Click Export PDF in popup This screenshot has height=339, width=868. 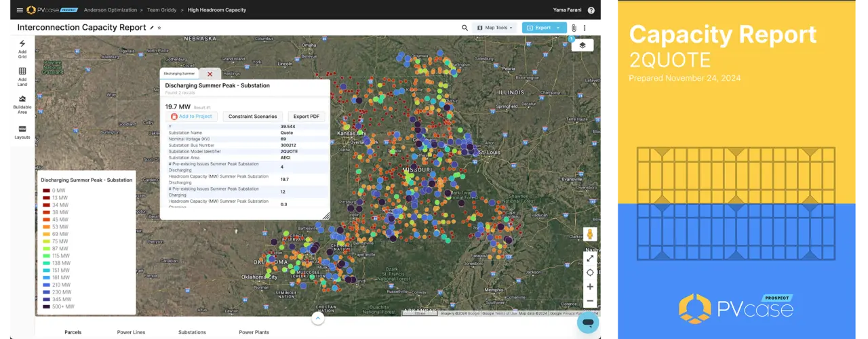[x=307, y=117]
